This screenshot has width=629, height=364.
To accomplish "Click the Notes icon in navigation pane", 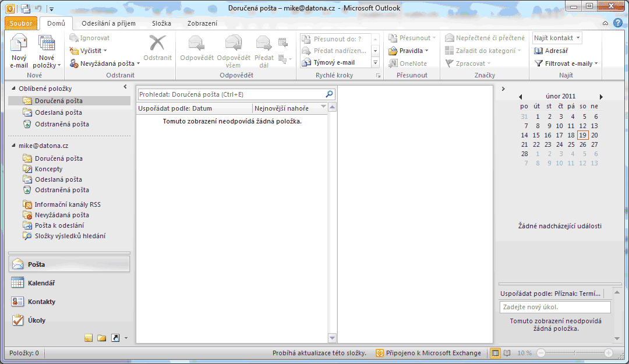I will (89, 338).
